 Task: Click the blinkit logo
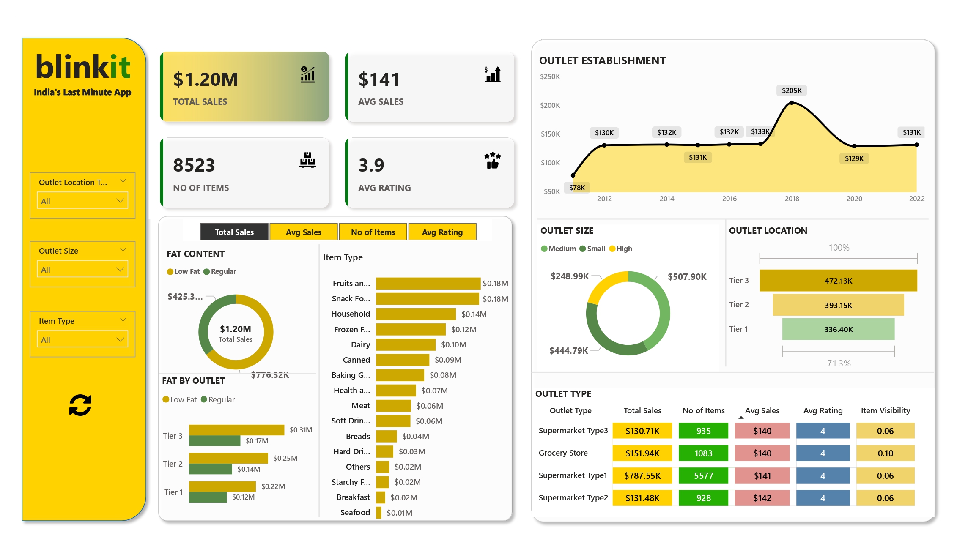83,67
